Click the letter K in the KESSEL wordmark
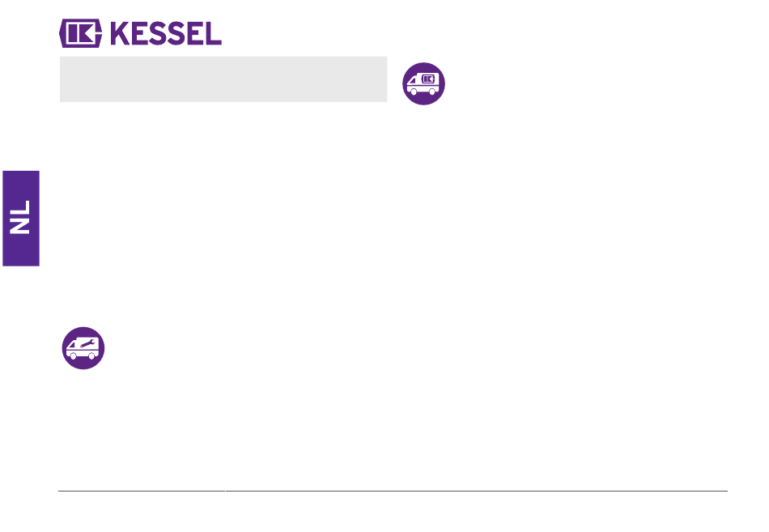This screenshot has width=769, height=532. point(120,33)
